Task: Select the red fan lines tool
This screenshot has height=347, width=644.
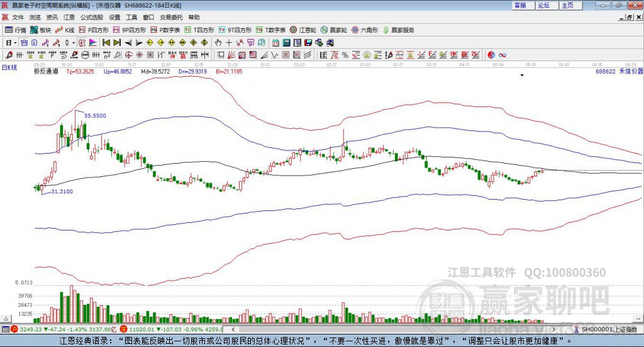Action: click(231, 55)
